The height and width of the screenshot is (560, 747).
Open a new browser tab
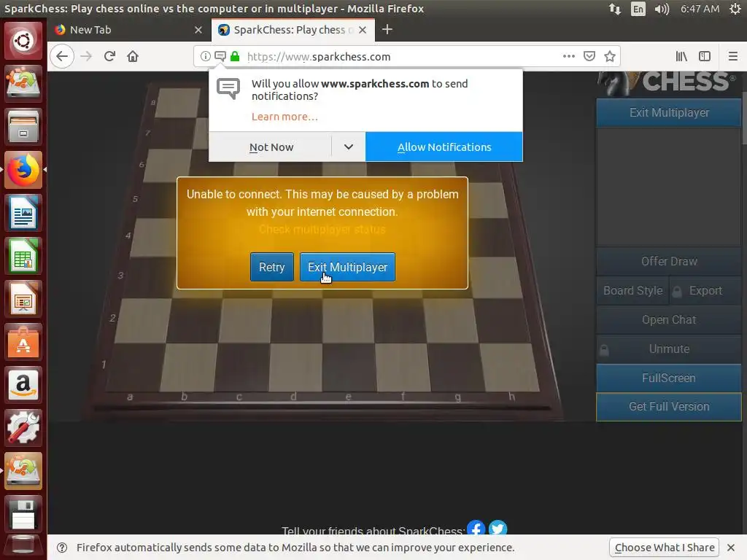[x=387, y=29]
